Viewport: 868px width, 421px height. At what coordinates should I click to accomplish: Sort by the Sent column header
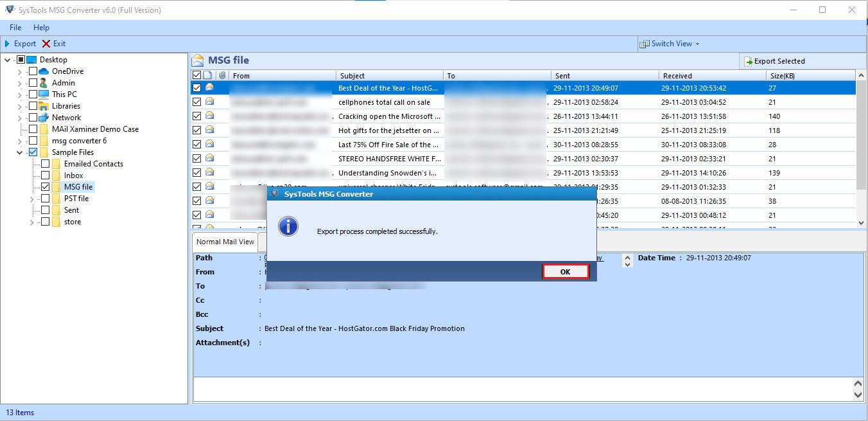click(605, 76)
